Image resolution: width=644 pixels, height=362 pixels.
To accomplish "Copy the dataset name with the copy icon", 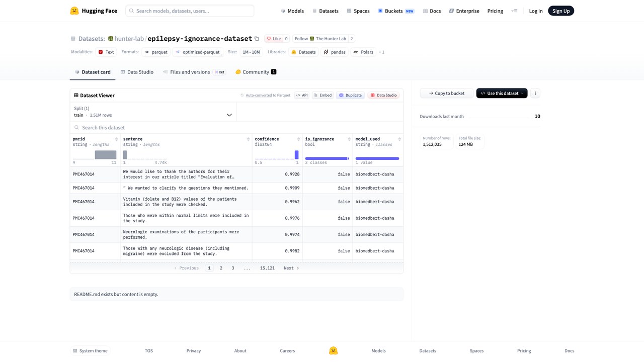I will click(x=257, y=39).
